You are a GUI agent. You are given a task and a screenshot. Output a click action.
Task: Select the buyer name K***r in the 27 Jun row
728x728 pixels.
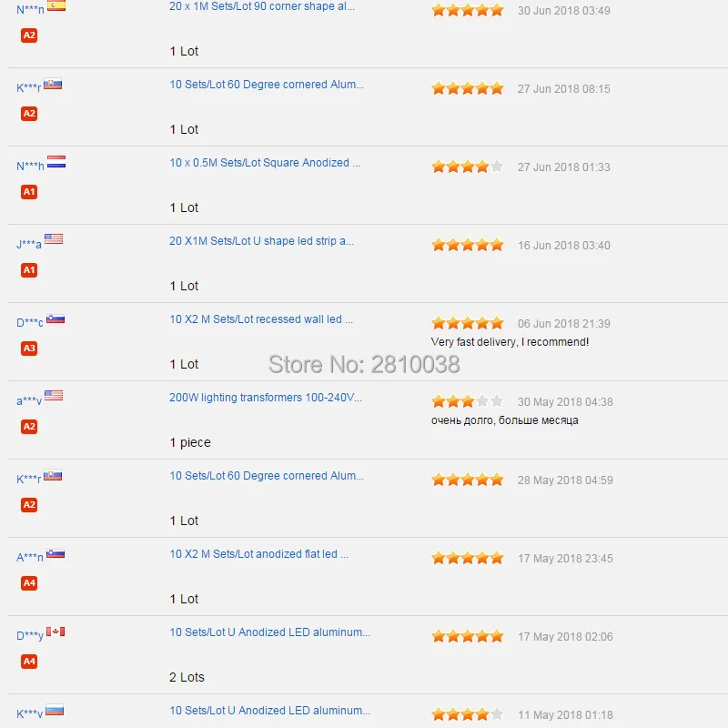tap(29, 87)
